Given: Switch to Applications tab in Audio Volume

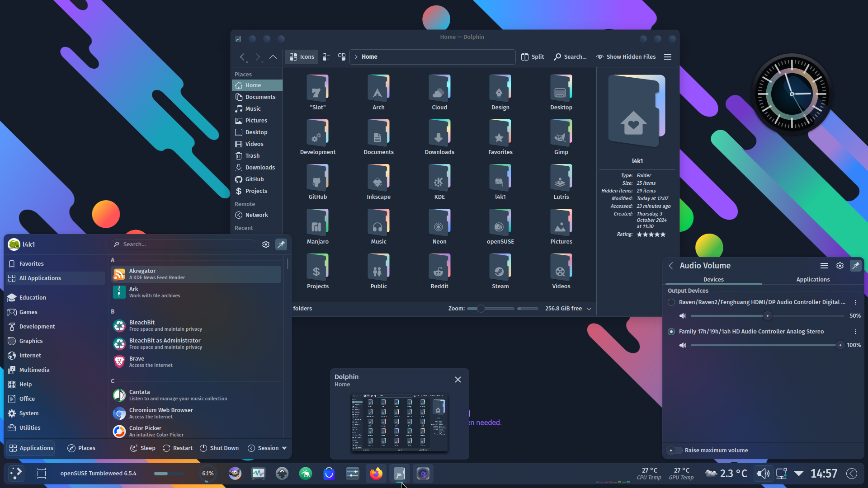Looking at the screenshot, I should point(813,280).
